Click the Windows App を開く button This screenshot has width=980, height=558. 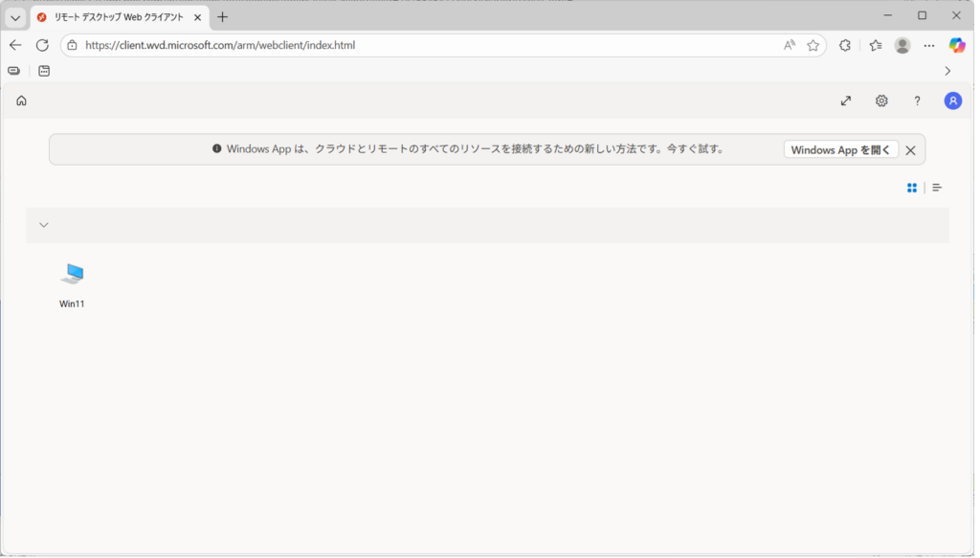840,150
